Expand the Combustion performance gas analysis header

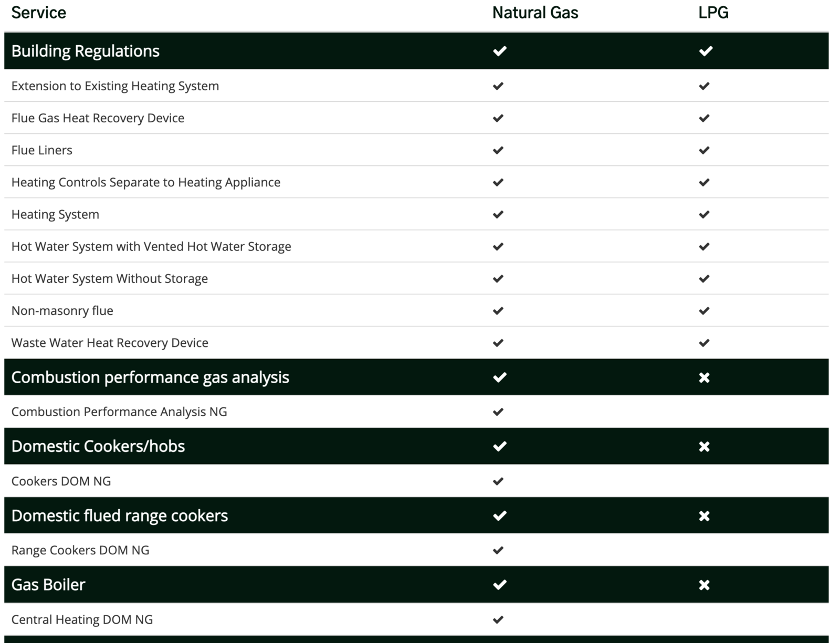coord(150,377)
